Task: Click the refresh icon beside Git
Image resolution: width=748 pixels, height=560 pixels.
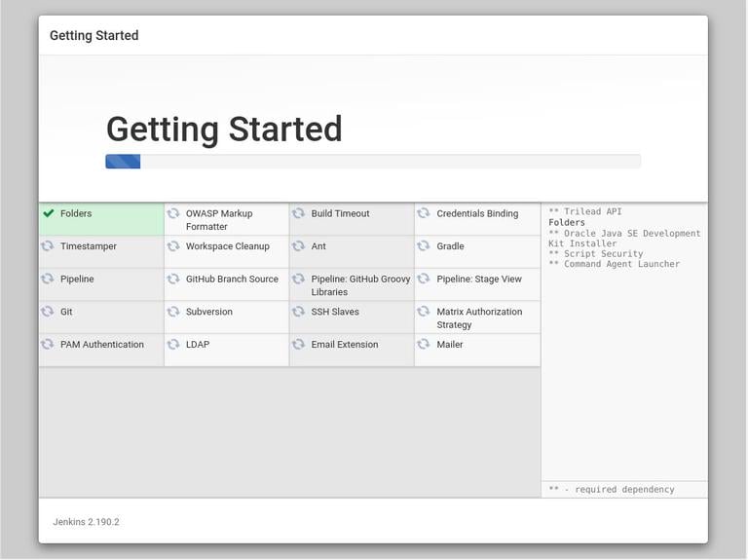Action: coord(48,312)
